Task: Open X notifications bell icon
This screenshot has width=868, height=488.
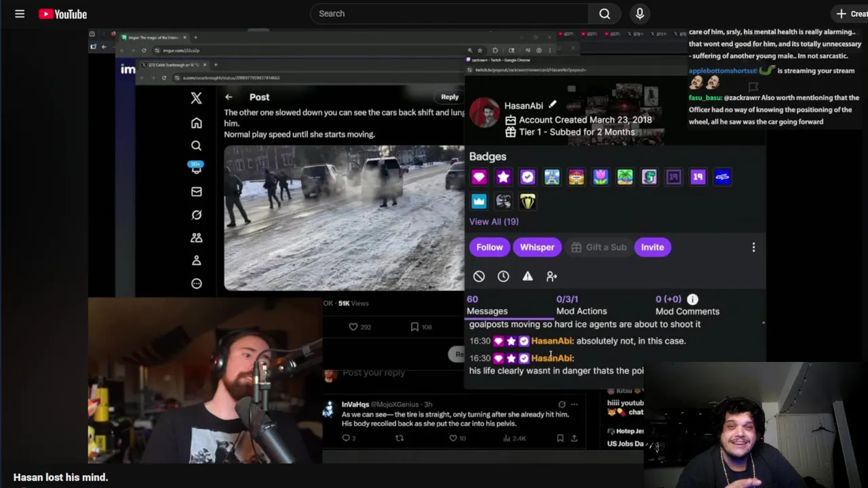Action: pos(196,169)
